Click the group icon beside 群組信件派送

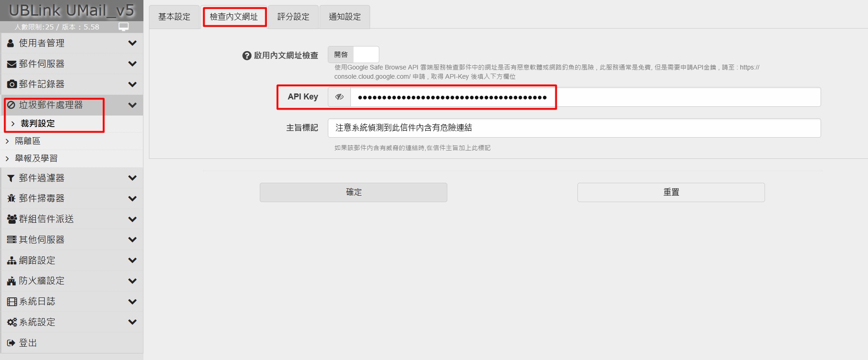click(x=12, y=219)
